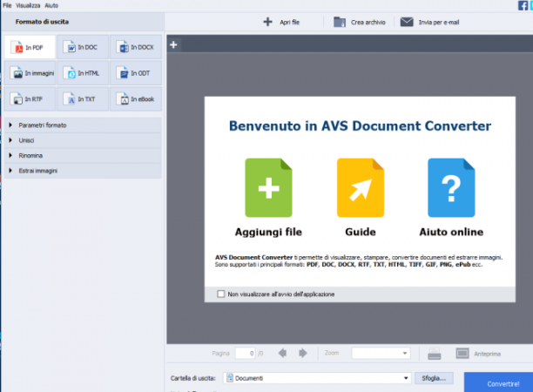Viewport: 533px width, 392px height.
Task: Click the Sfoglia... button
Action: [434, 378]
